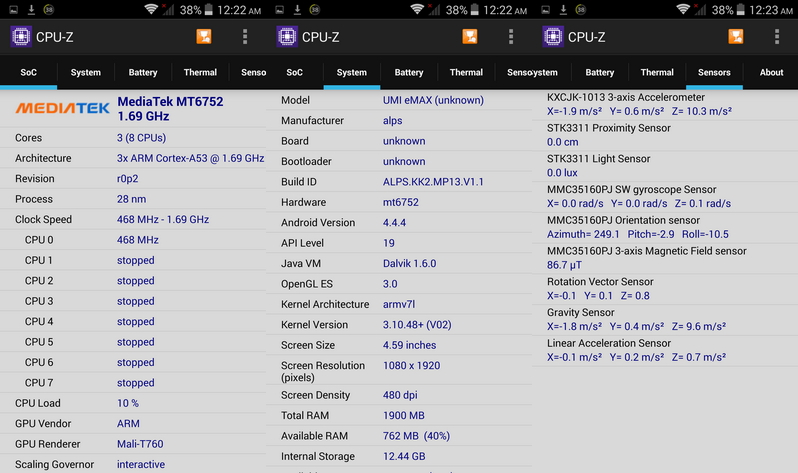798x473 pixels.
Task: Switch to System tab in the SoC screen
Action: (86, 72)
